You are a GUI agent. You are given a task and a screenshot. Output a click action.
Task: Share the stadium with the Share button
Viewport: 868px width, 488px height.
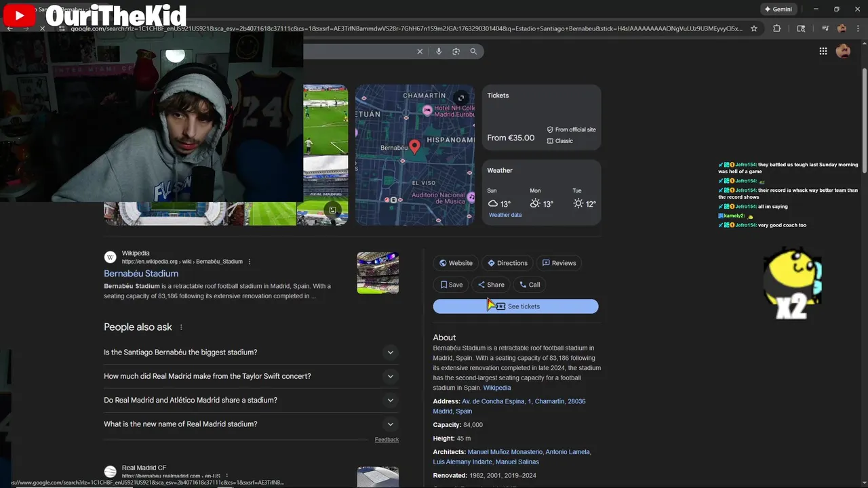(x=491, y=285)
